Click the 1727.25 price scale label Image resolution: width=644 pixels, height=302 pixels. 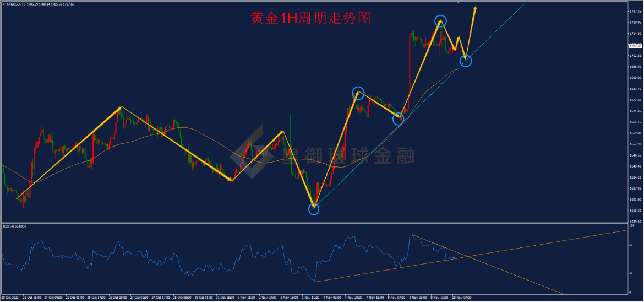click(635, 12)
